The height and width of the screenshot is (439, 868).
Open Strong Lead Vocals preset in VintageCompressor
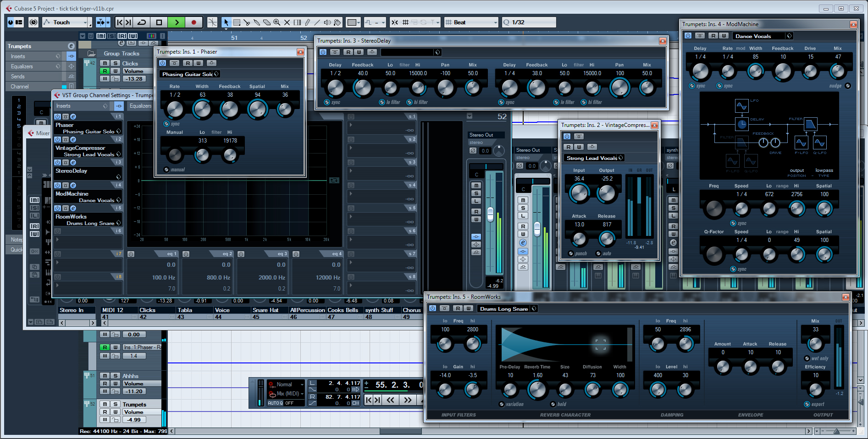(594, 158)
